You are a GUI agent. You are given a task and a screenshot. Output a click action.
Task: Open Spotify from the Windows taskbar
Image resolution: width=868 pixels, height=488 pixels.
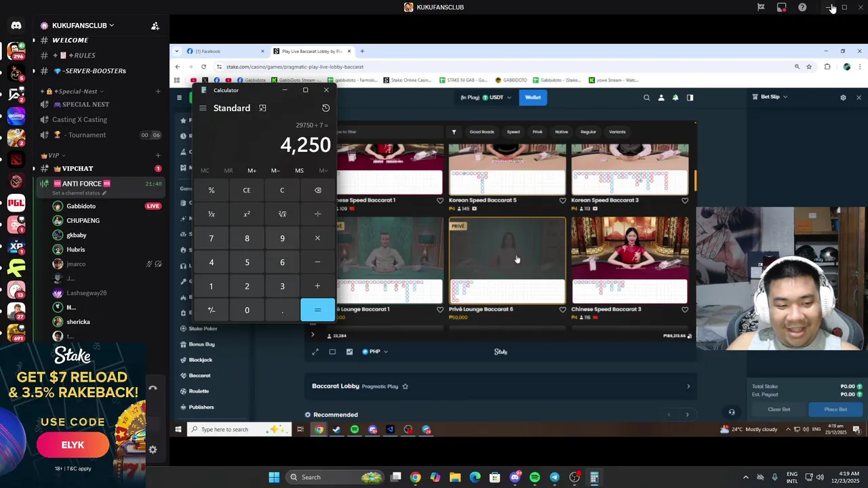[534, 477]
